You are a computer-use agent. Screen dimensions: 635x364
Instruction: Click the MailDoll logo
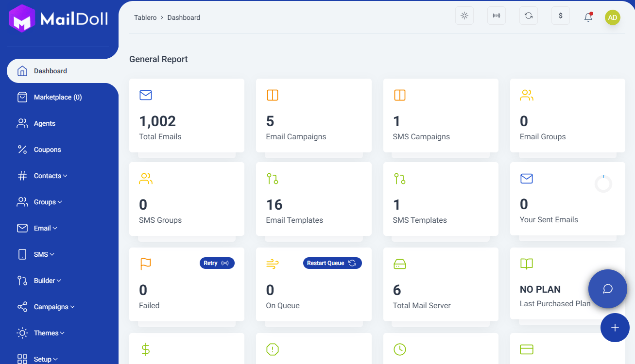(58, 18)
